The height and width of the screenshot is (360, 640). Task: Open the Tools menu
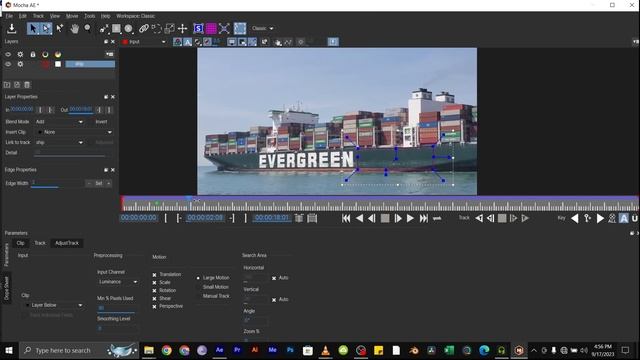click(89, 16)
